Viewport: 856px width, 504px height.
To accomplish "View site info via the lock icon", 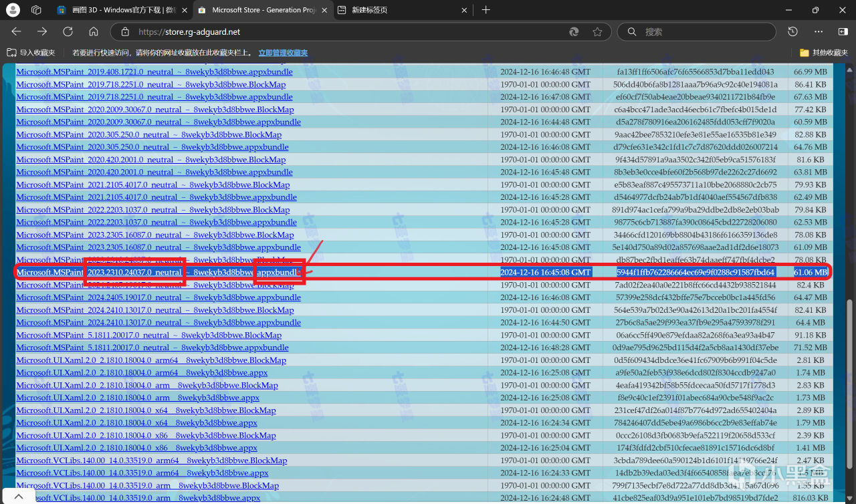I will tap(124, 31).
